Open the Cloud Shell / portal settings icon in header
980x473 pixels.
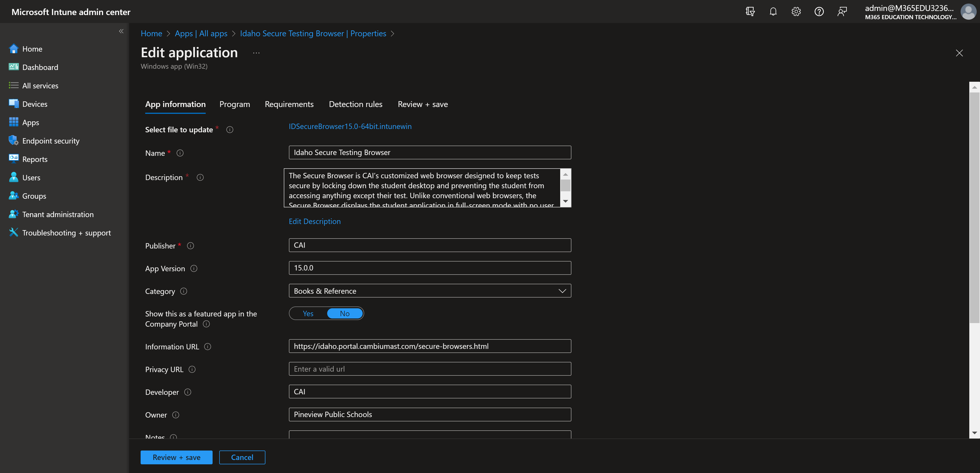[750, 11]
